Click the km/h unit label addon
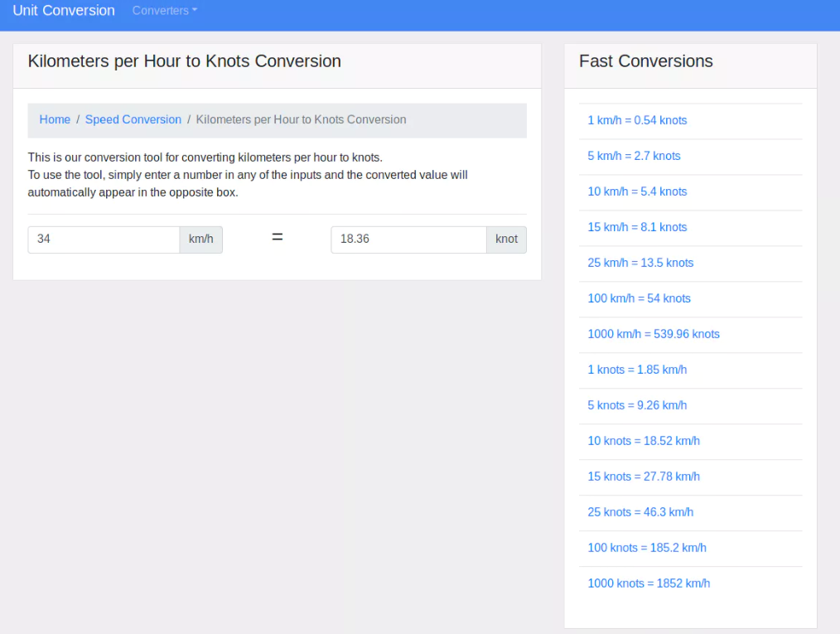840x634 pixels. [201, 239]
